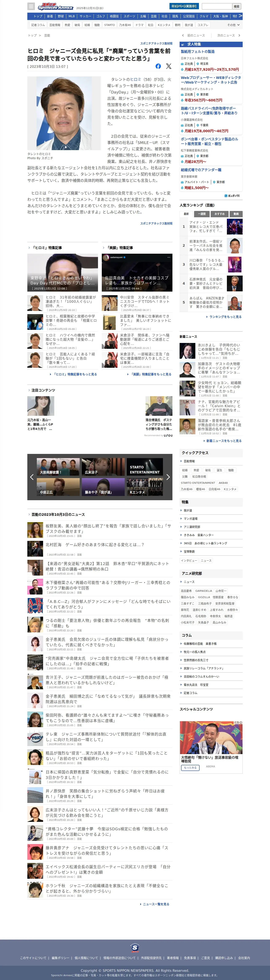Open the 広末涼子 carousel tile
Screen dimensions: 270x980
(103, 467)
